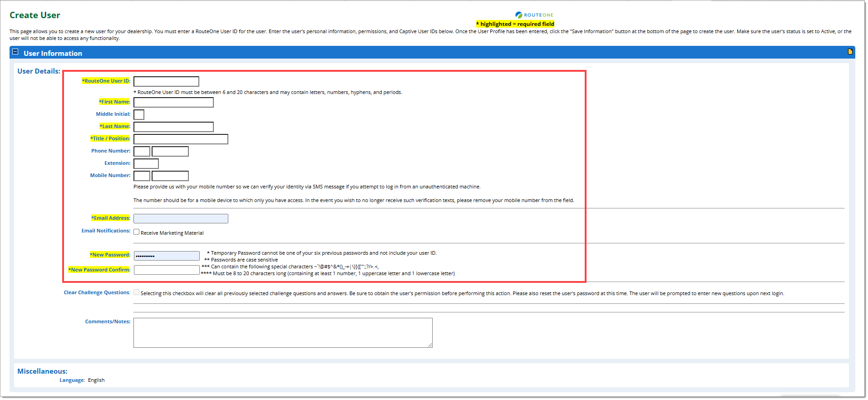
Task: Click the Phone Number main digits box
Action: 170,151
